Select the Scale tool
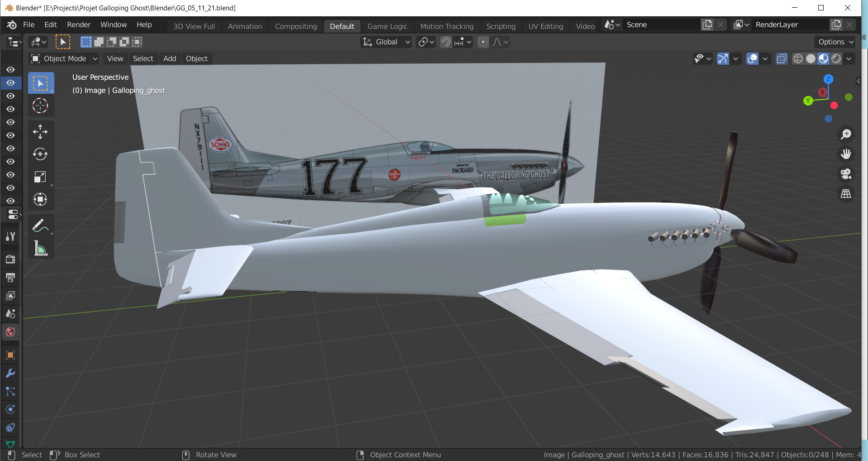The image size is (868, 461). (x=41, y=177)
